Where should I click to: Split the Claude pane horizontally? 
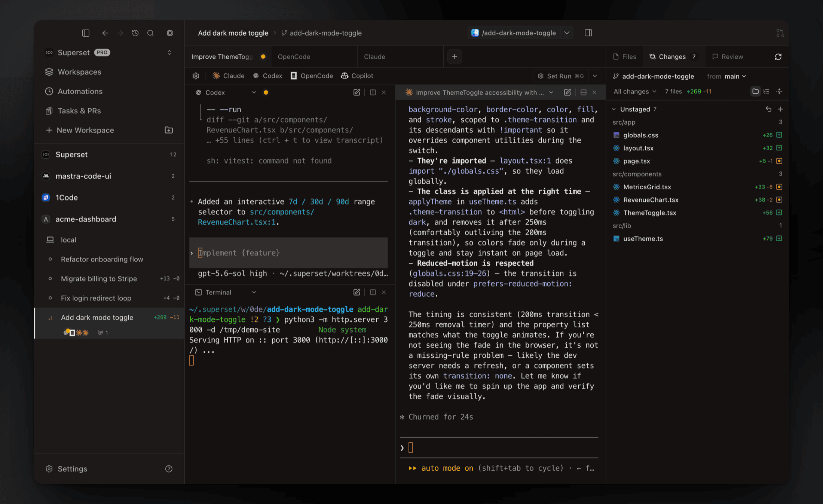(584, 92)
